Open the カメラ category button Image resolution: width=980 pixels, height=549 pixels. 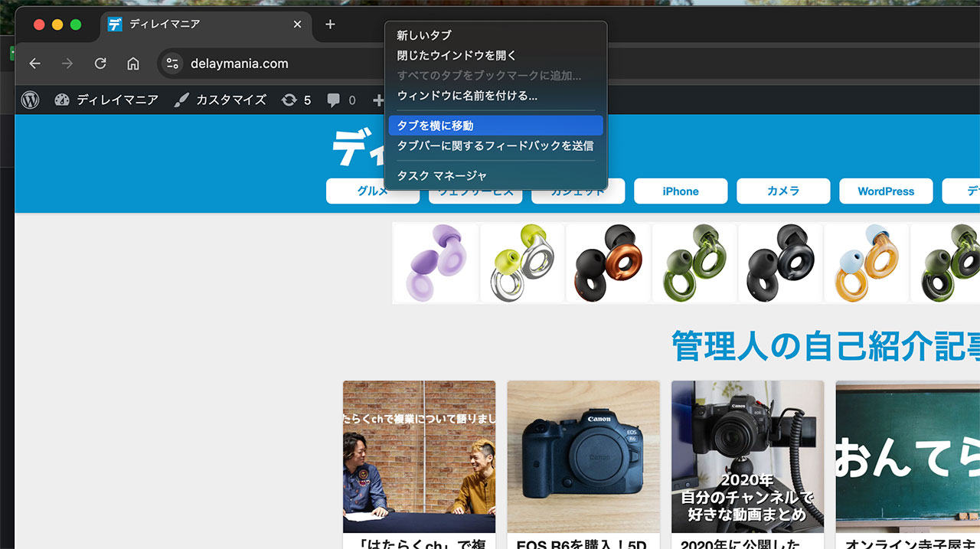pyautogui.click(x=783, y=191)
